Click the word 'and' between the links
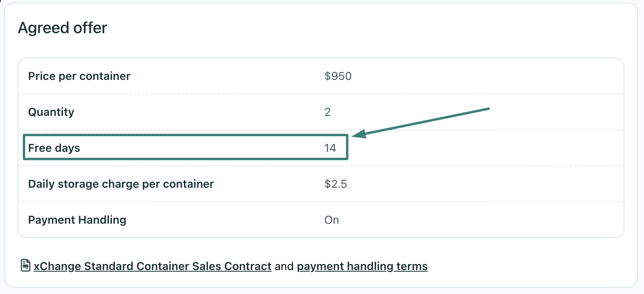 (284, 266)
